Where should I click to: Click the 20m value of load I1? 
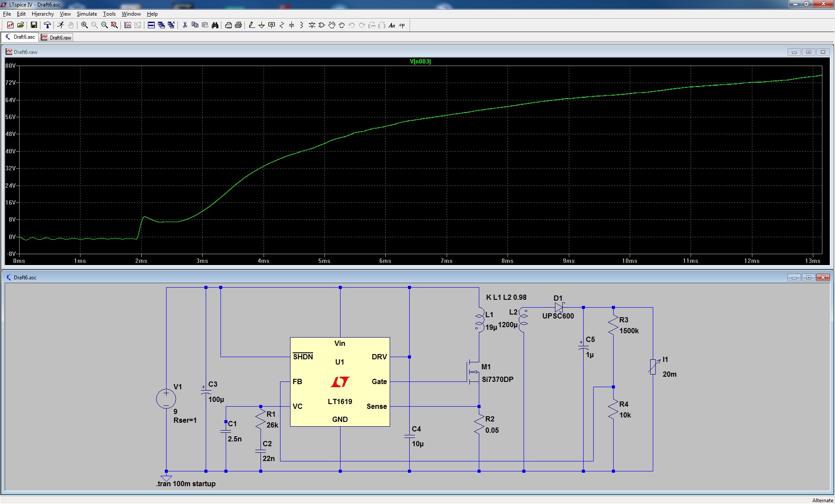pos(669,375)
